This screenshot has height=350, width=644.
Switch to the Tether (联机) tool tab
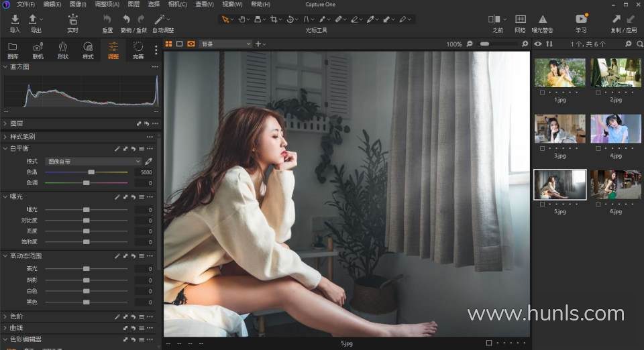pos(38,50)
